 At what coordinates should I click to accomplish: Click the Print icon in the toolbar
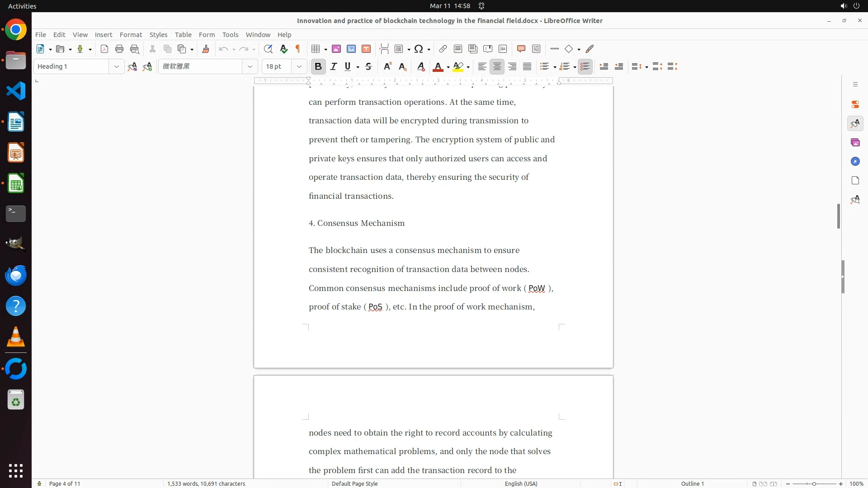pos(119,49)
